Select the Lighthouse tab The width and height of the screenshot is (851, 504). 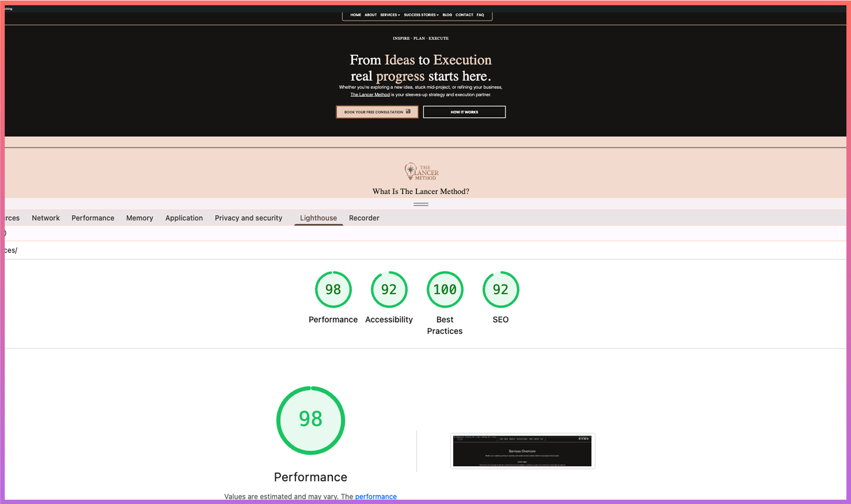pyautogui.click(x=318, y=218)
